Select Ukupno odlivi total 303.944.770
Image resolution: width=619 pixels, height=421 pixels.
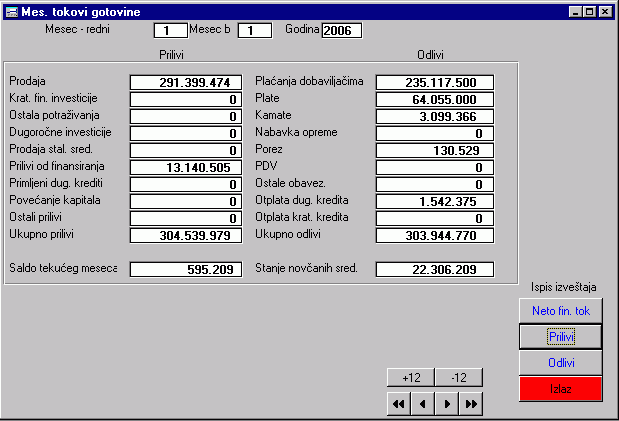click(x=435, y=235)
